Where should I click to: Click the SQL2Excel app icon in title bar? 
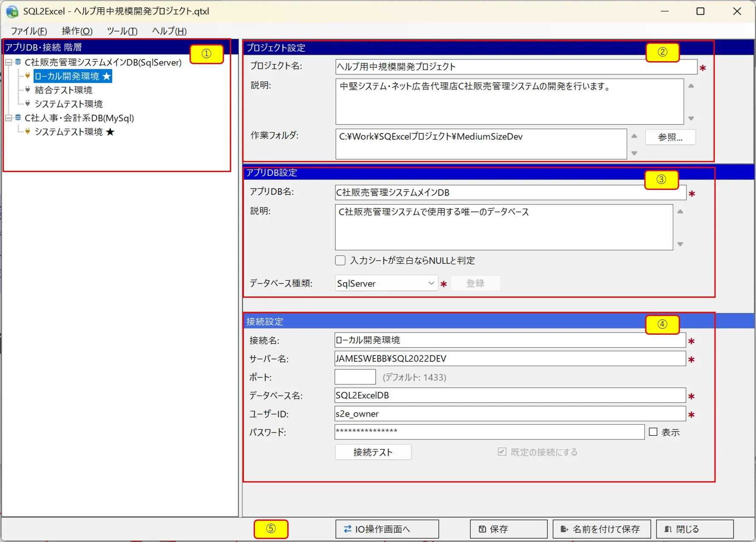(x=12, y=11)
